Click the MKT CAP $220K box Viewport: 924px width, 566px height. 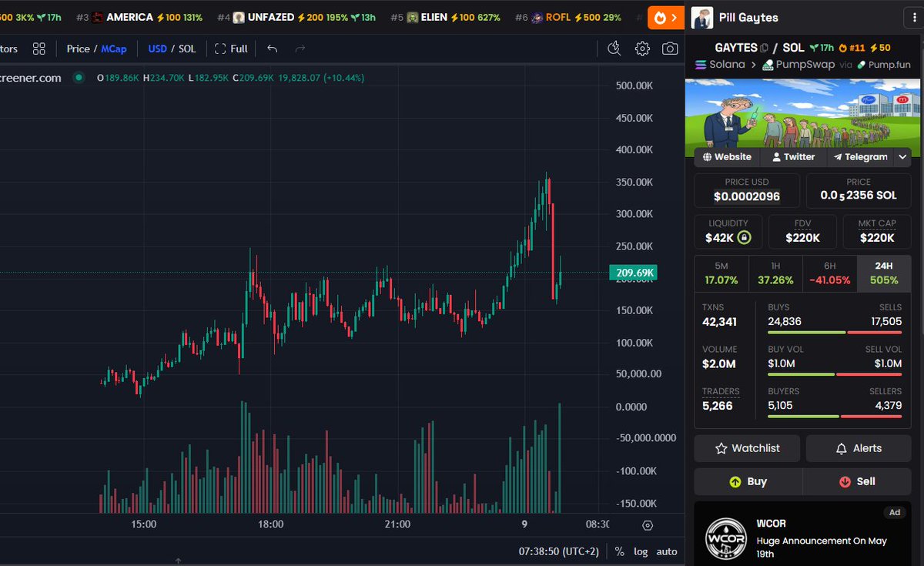click(x=877, y=232)
